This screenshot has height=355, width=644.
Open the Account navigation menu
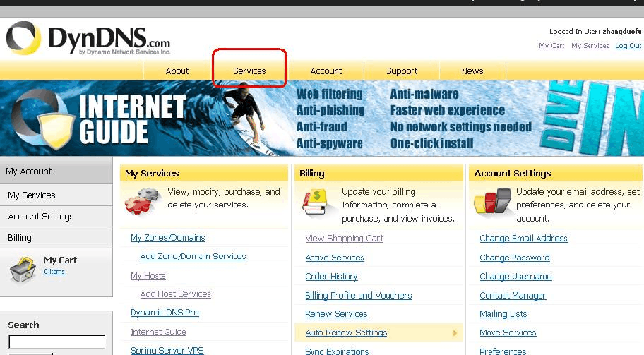(326, 71)
